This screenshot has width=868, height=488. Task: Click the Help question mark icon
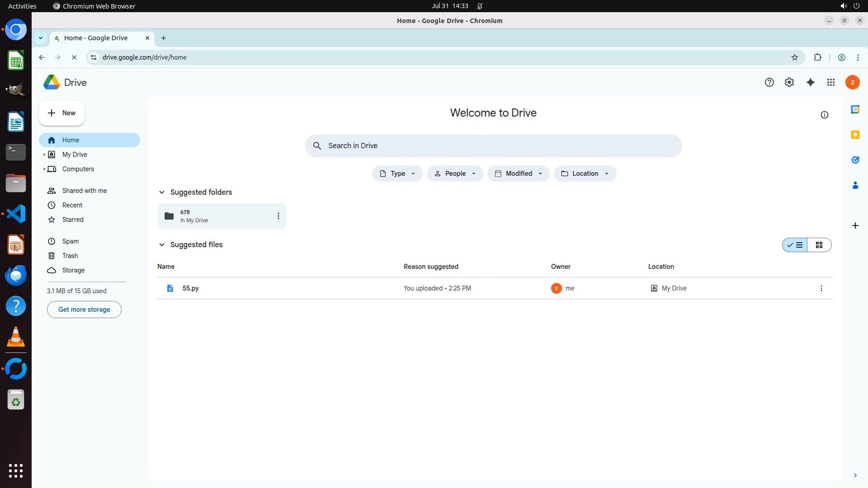[x=769, y=82]
